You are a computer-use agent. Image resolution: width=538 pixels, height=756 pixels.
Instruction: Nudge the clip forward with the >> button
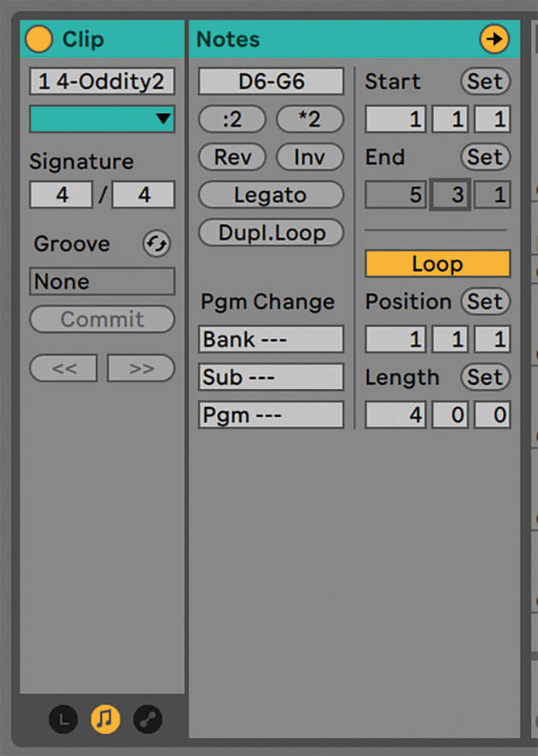(141, 369)
